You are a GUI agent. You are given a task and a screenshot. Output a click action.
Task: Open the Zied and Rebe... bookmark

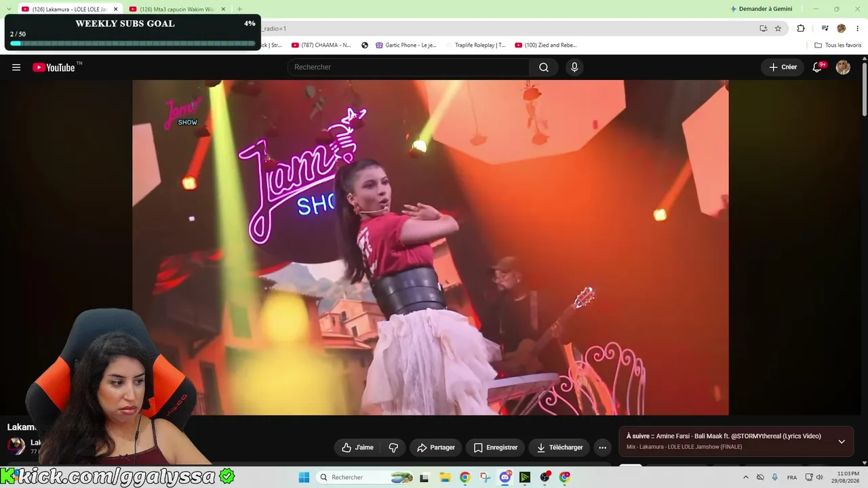pyautogui.click(x=546, y=45)
